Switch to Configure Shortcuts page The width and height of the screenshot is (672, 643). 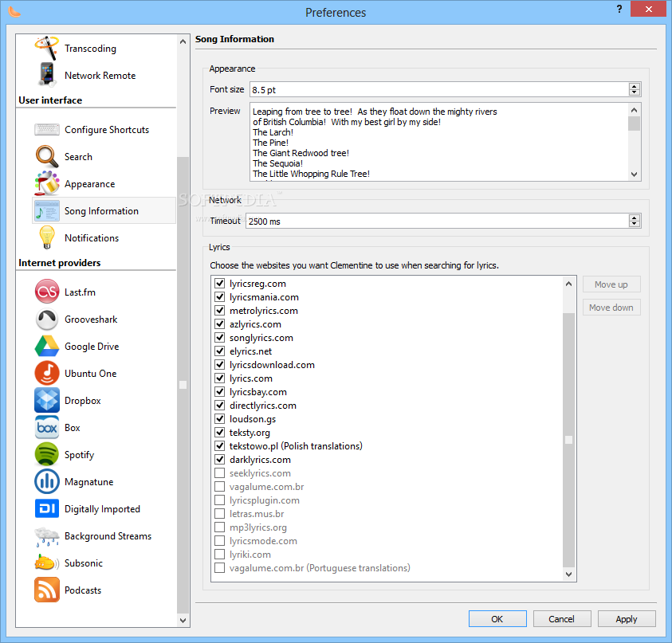point(107,130)
